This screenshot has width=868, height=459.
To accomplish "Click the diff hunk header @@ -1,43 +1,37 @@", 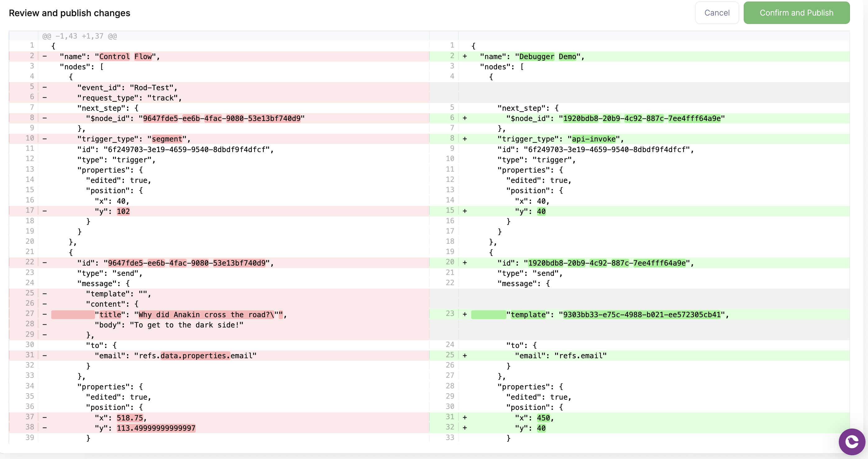I will pos(80,36).
